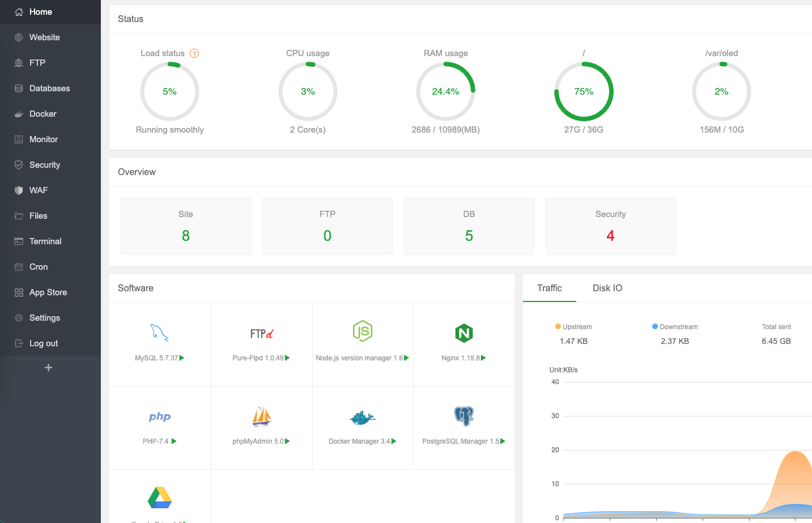Select the Traffic tab

549,288
